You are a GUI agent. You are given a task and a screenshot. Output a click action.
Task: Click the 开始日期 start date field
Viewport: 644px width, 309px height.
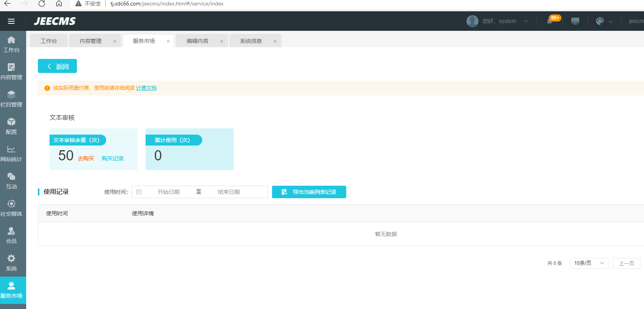click(x=169, y=192)
